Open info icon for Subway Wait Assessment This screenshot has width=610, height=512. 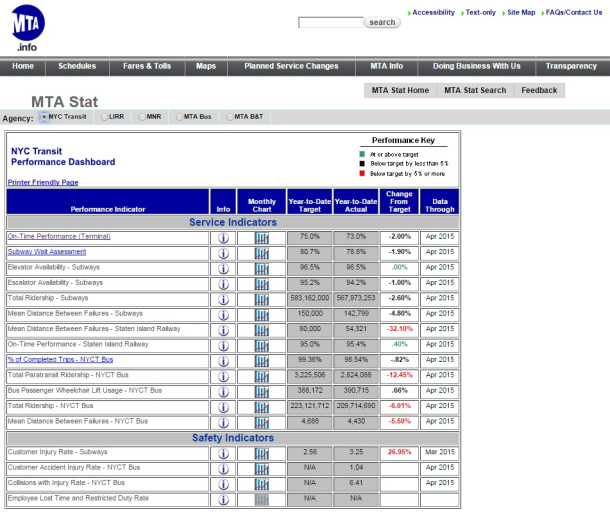(223, 253)
